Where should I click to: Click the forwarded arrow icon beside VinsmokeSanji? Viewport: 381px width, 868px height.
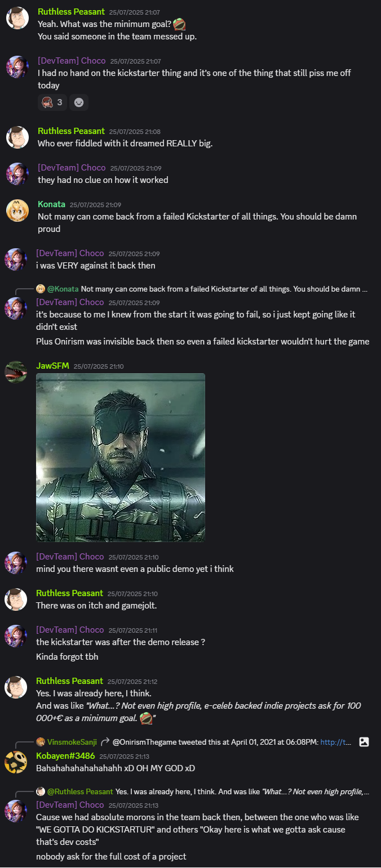[105, 742]
